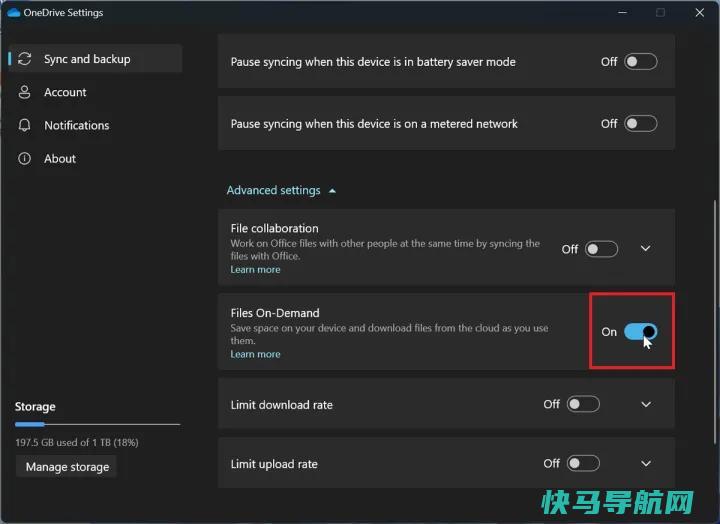The height and width of the screenshot is (524, 720).
Task: Open the Sync and backup section
Action: [x=96, y=59]
